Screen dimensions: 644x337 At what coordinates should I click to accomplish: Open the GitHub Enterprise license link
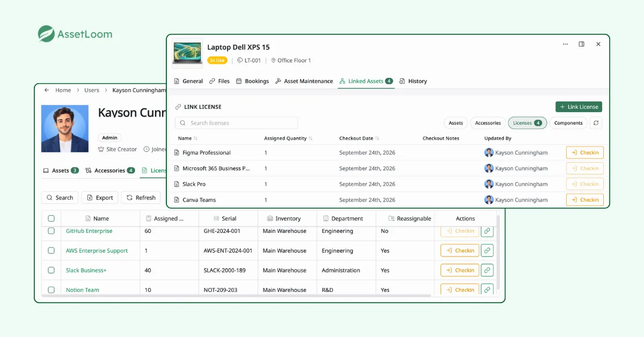pyautogui.click(x=89, y=231)
